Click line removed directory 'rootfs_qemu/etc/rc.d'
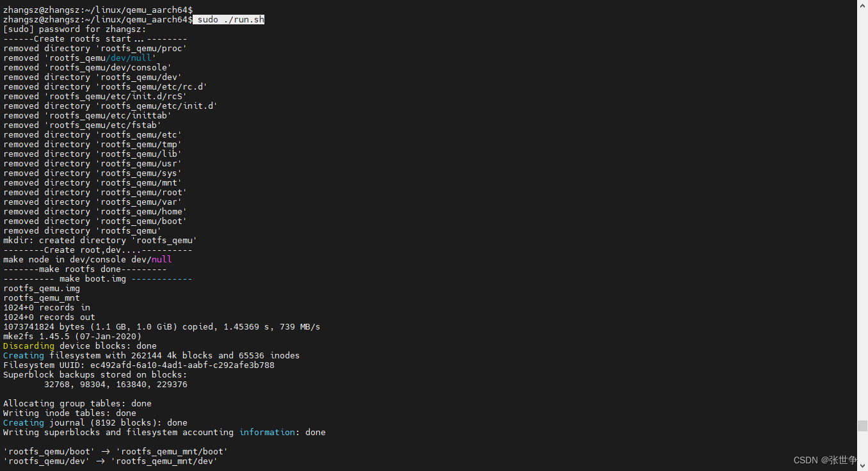Screen dimensions: 868x471 [x=106, y=87]
